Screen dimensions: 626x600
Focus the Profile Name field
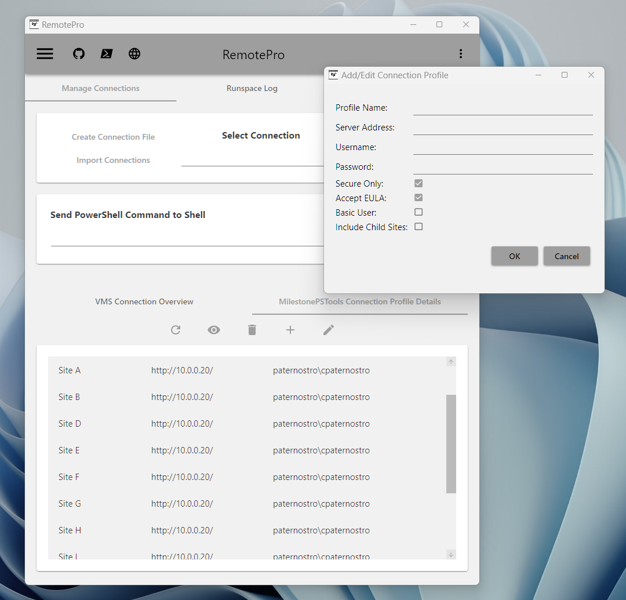pos(503,108)
